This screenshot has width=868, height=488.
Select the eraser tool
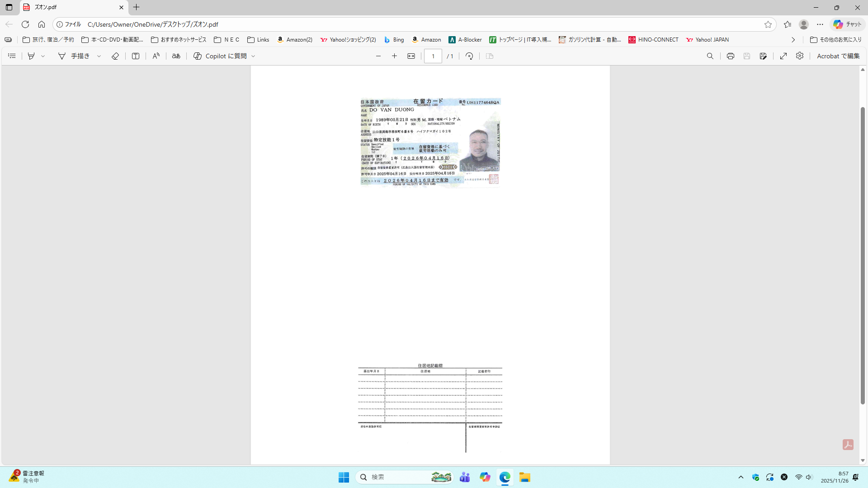click(x=115, y=56)
